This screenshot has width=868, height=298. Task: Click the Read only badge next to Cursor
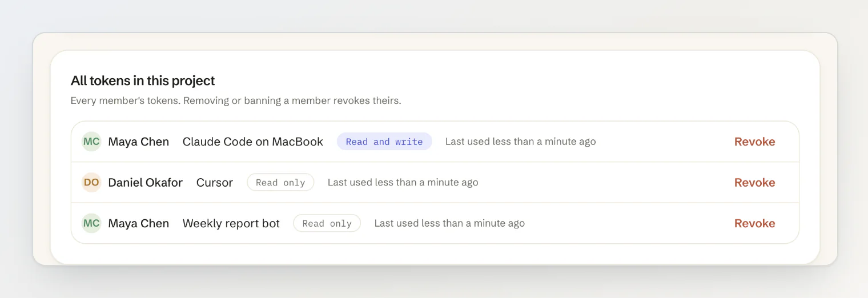(x=280, y=183)
